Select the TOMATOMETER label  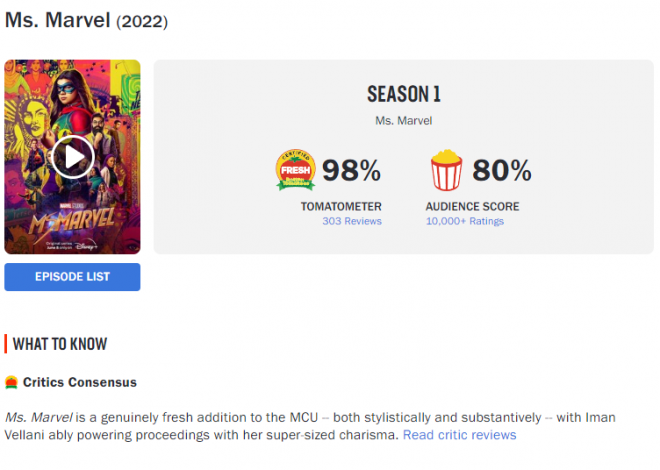(x=341, y=206)
